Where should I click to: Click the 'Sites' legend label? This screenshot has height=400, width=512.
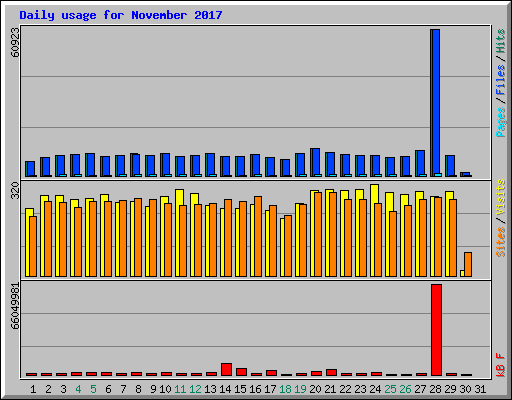[501, 242]
